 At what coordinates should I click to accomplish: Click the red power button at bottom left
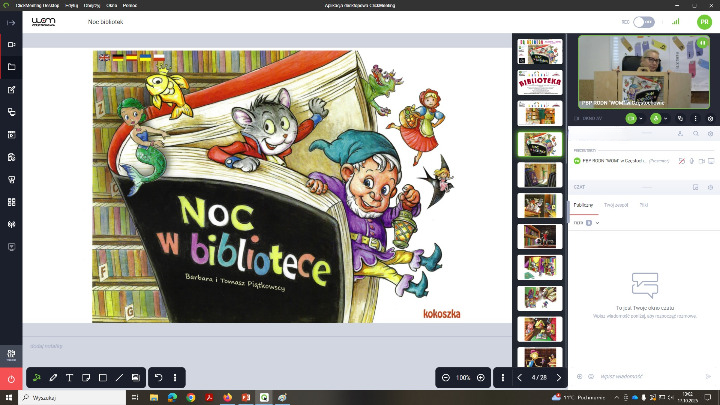11,379
